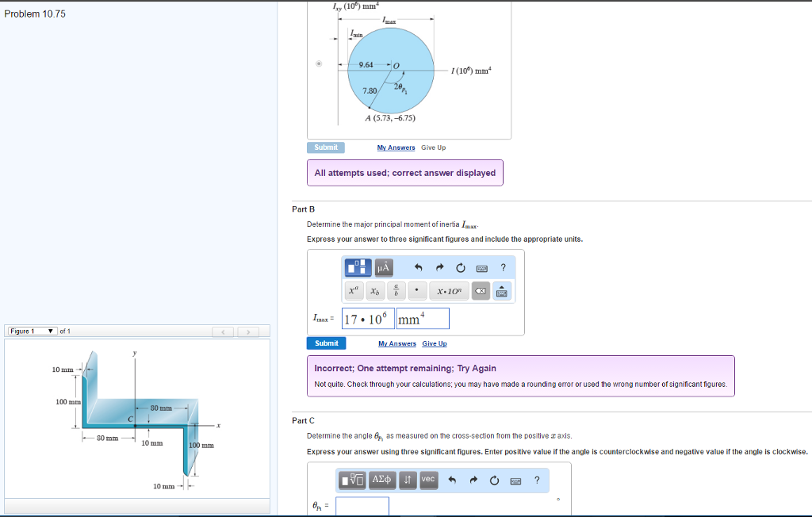
Task: Click the previous figure chevron arrow
Action: pyautogui.click(x=224, y=331)
